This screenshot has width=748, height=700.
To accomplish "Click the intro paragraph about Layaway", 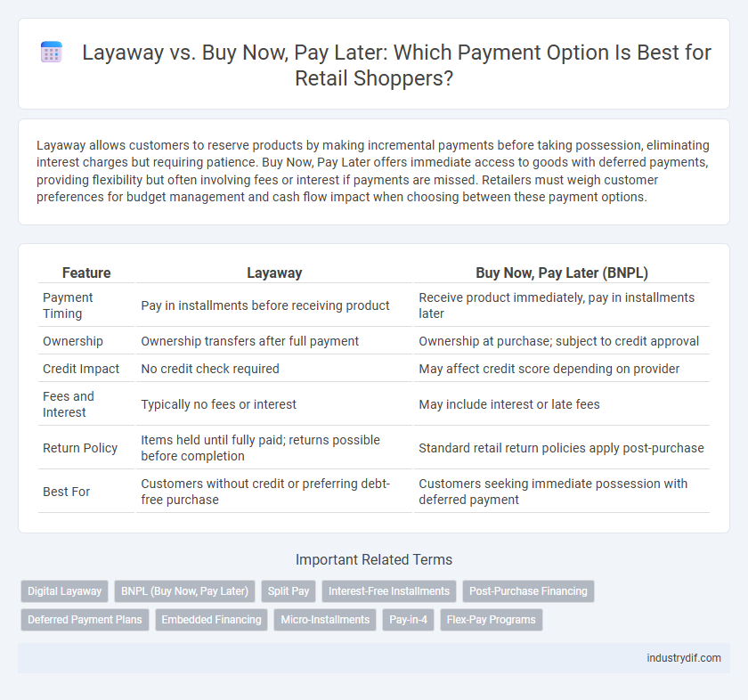I will pyautogui.click(x=371, y=171).
